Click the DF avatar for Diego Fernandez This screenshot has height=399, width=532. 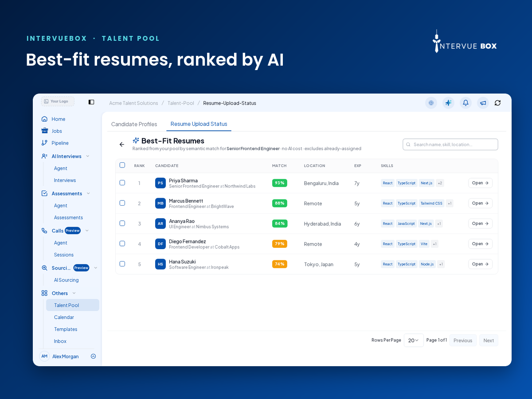pyautogui.click(x=160, y=244)
